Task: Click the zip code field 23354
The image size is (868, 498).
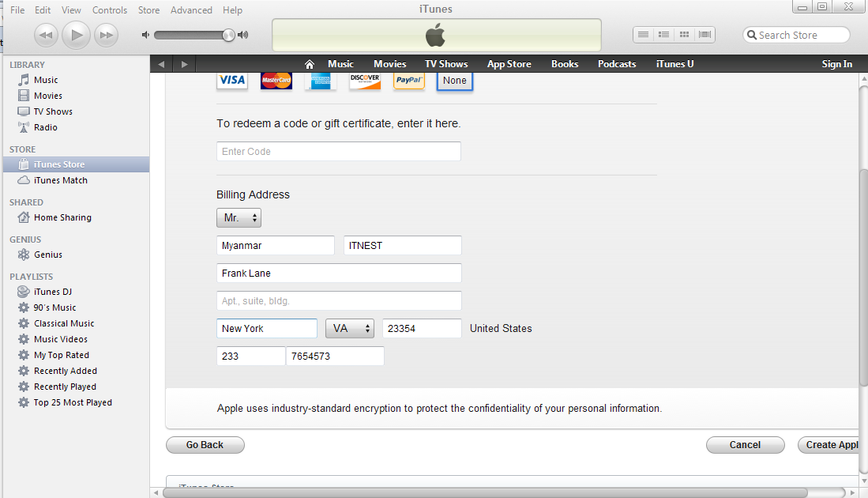Action: [422, 329]
